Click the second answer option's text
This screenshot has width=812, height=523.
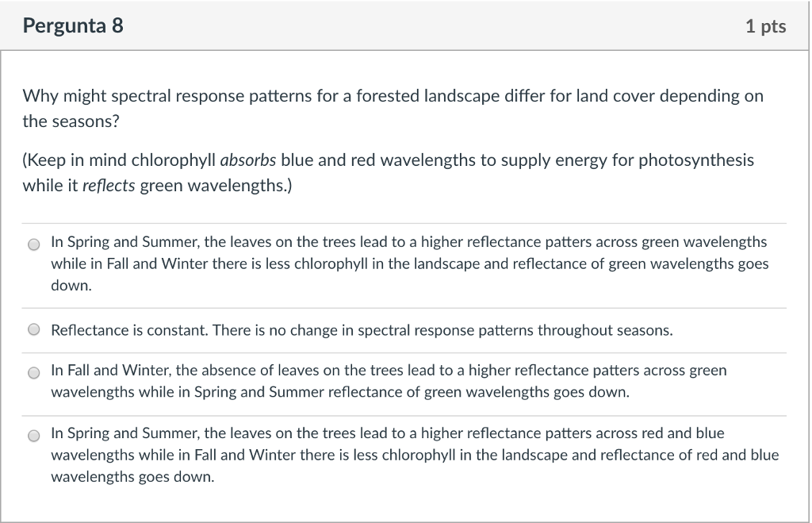click(361, 329)
